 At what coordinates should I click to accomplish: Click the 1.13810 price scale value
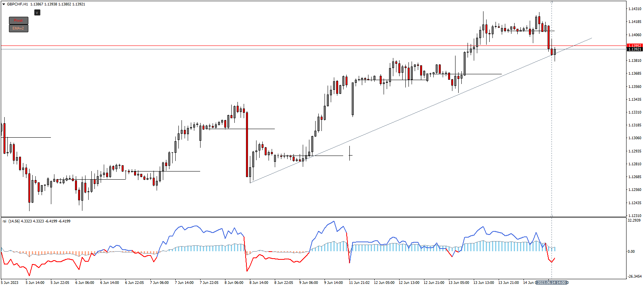635,61
